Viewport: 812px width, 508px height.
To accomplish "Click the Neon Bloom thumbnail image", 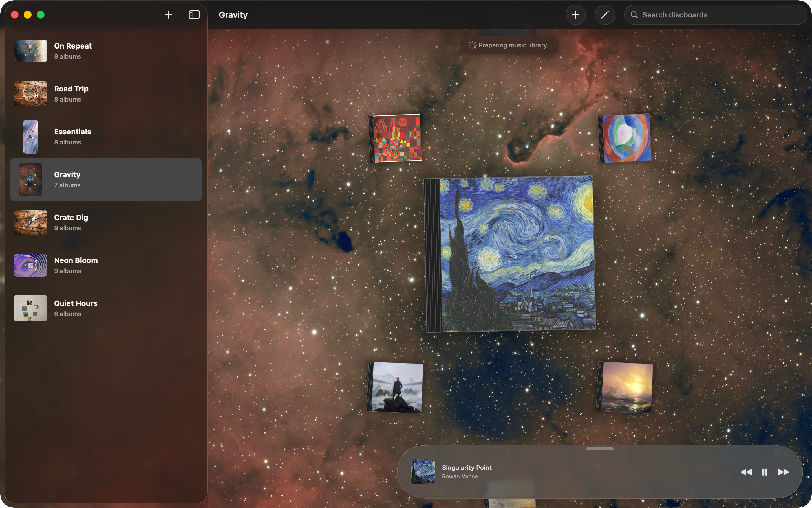I will (x=30, y=265).
